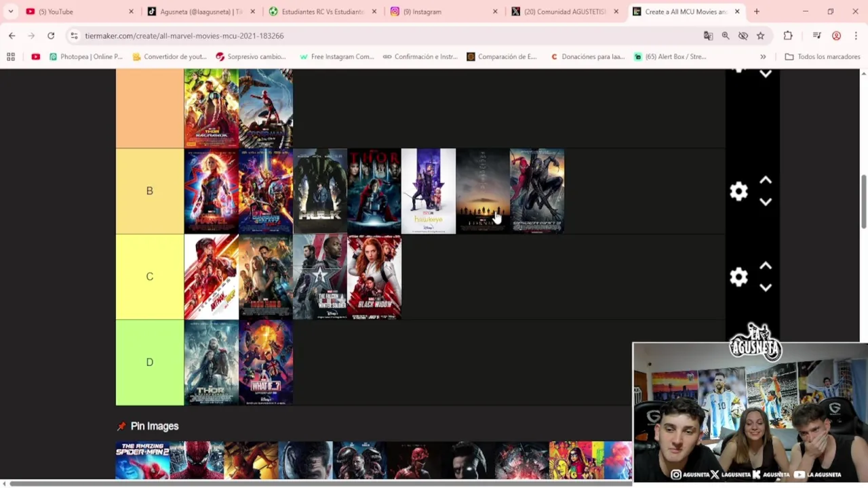Switch to the Comunidad AGUSTETIS X tab
The height and width of the screenshot is (488, 868).
click(x=565, y=12)
